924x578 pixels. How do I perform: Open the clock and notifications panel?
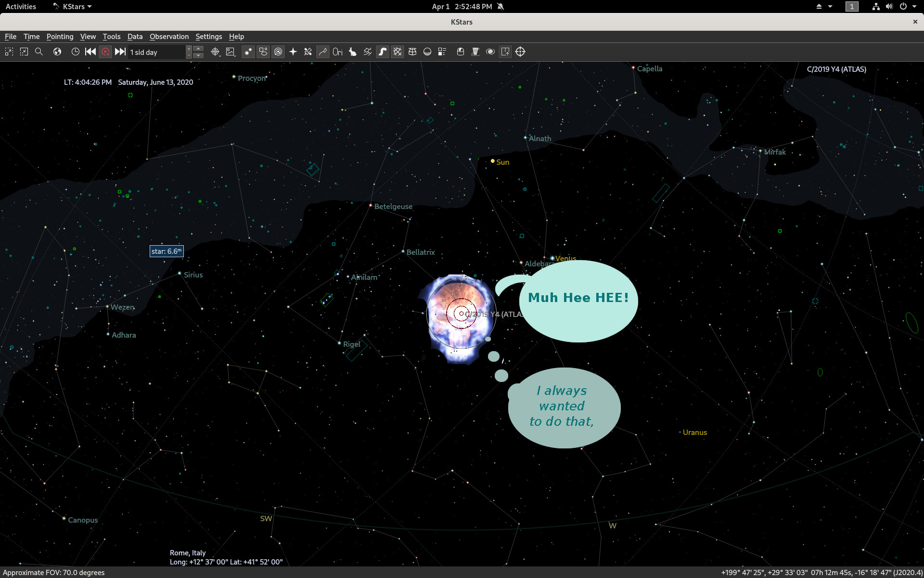coord(467,6)
